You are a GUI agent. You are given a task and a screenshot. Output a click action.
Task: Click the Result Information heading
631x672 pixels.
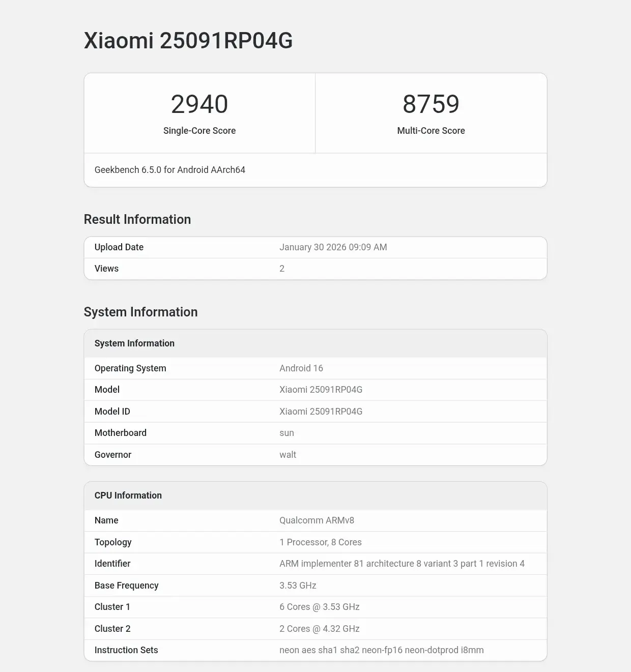pos(137,219)
